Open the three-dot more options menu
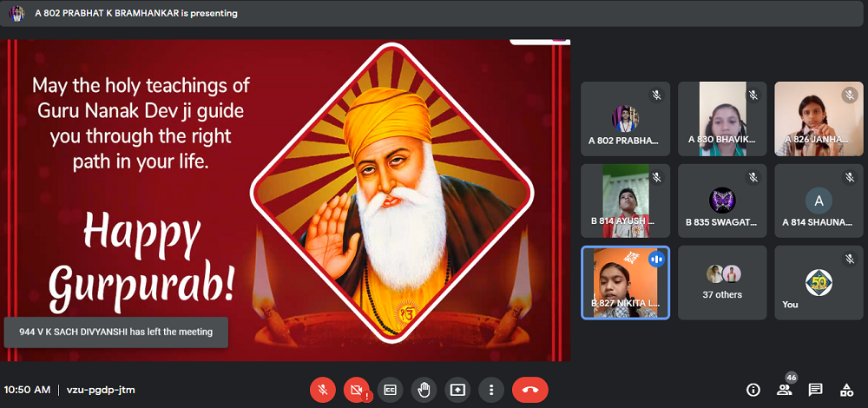The width and height of the screenshot is (868, 408). pos(491,390)
